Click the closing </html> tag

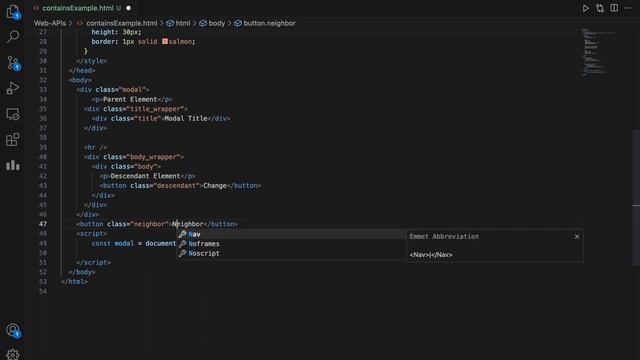click(x=74, y=282)
